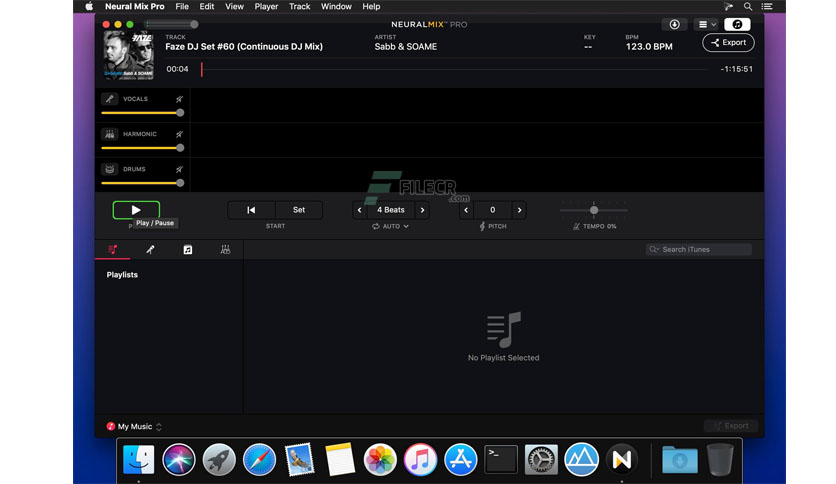Image resolution: width=836 pixels, height=484 pixels.
Task: Launch Siri from the Dock
Action: pos(179,459)
